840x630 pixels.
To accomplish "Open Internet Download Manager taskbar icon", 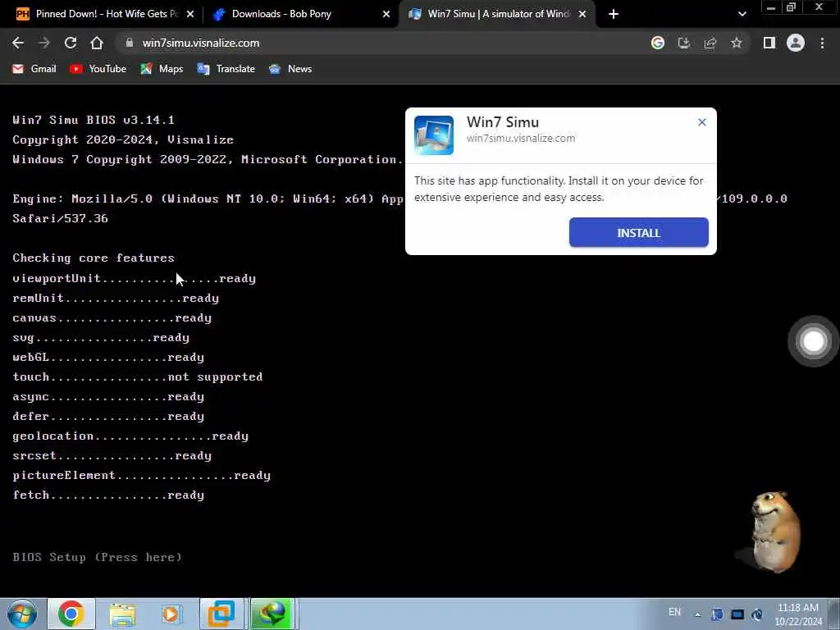I will [272, 614].
